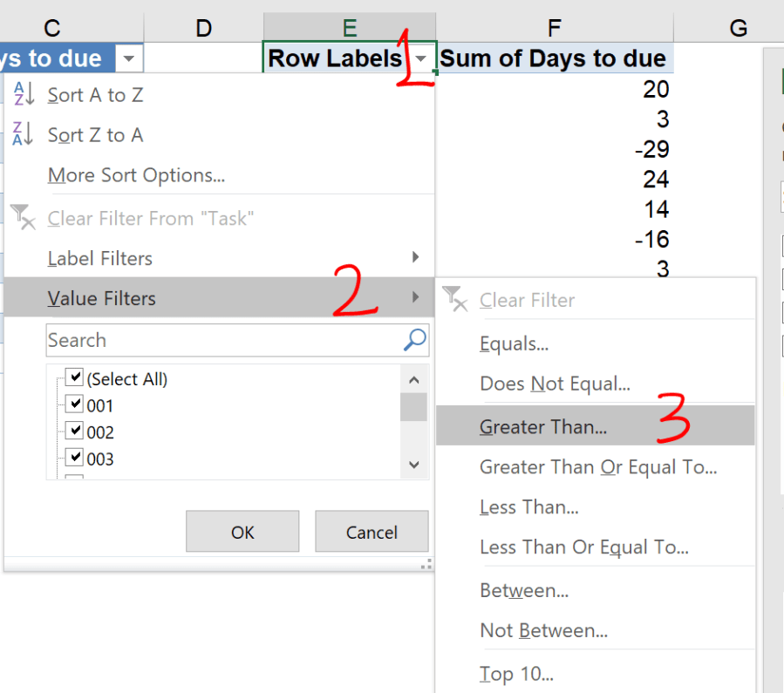Click the submenu Clear Filter funnel icon
This screenshot has height=693, width=784.
(x=455, y=300)
